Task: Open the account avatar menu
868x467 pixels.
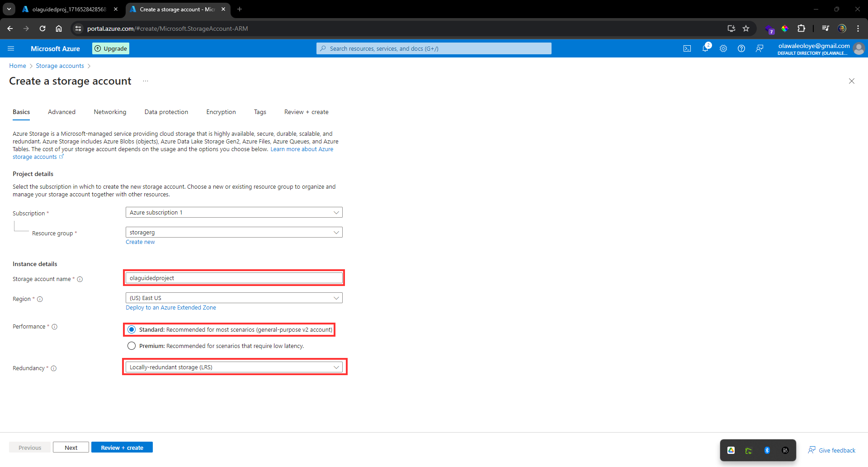Action: (859, 48)
